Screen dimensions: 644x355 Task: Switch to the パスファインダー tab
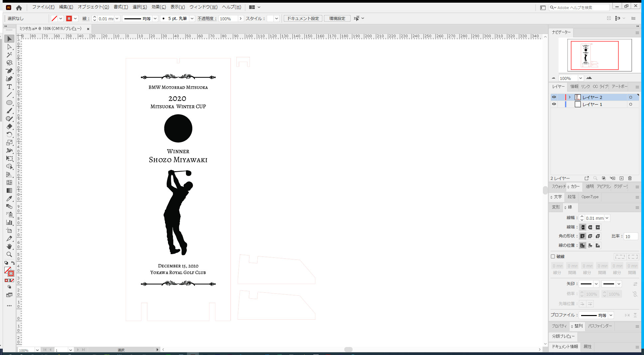coord(600,326)
